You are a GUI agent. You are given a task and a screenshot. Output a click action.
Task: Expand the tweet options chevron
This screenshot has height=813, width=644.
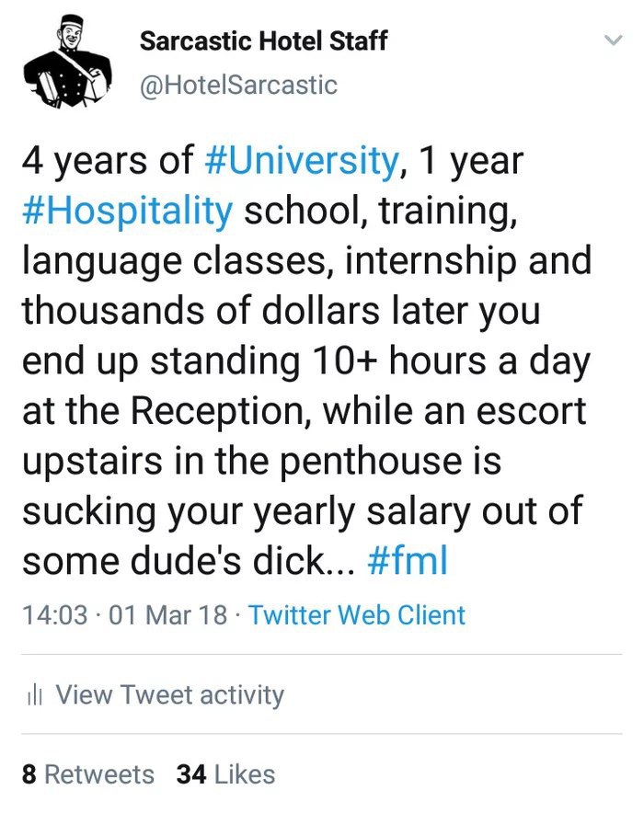coord(612,41)
